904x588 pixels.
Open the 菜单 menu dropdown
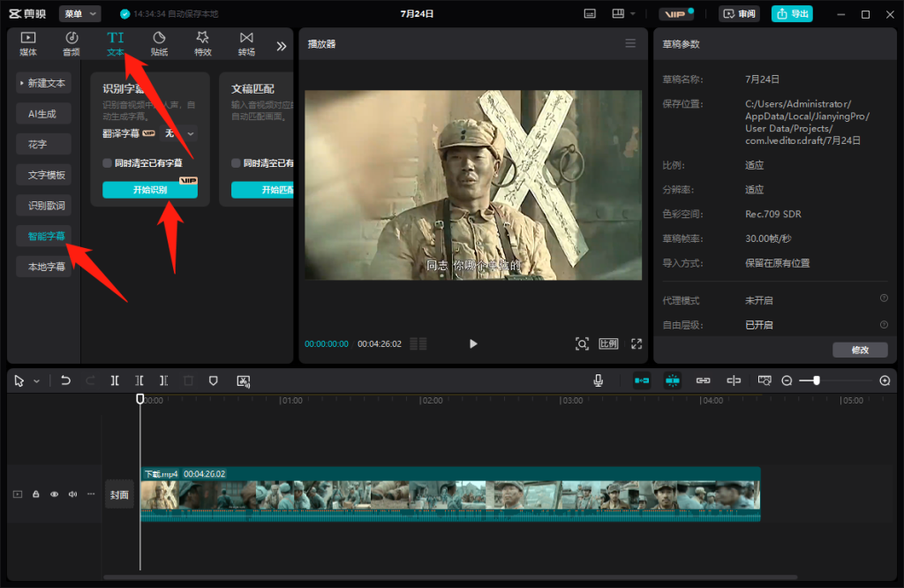click(79, 14)
